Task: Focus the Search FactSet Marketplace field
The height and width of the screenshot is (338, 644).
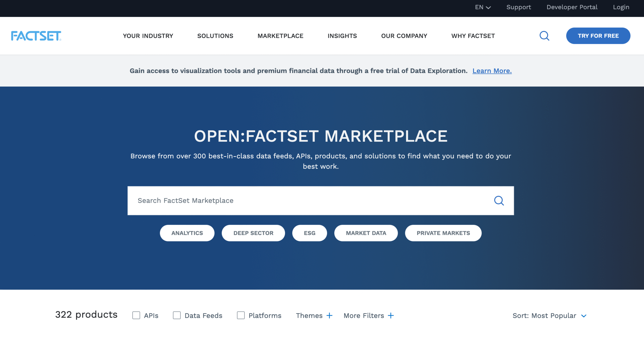Action: (x=320, y=201)
